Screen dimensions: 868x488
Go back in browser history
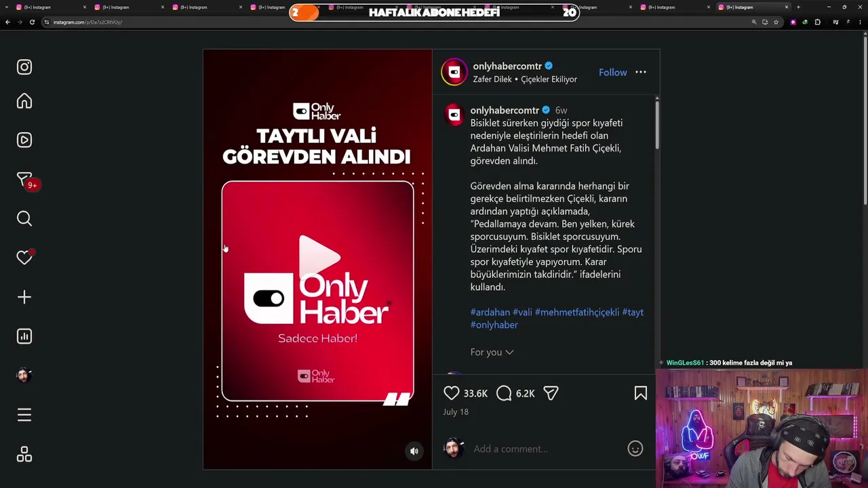7,22
